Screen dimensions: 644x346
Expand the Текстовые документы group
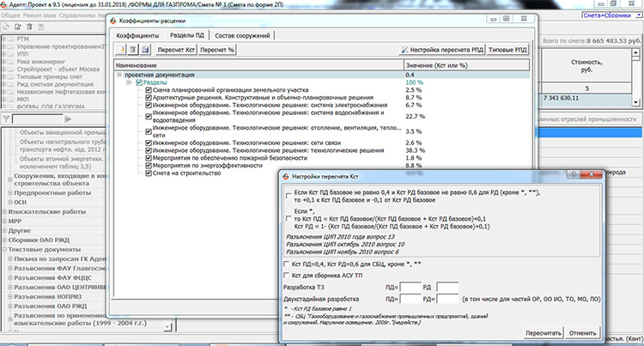click(x=6, y=248)
